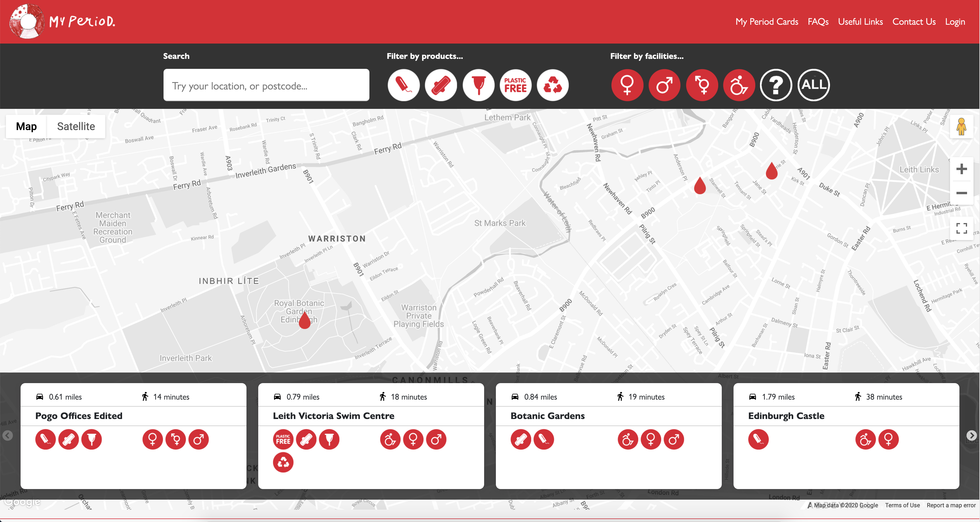
Task: Switch to Satellite view
Action: point(76,127)
